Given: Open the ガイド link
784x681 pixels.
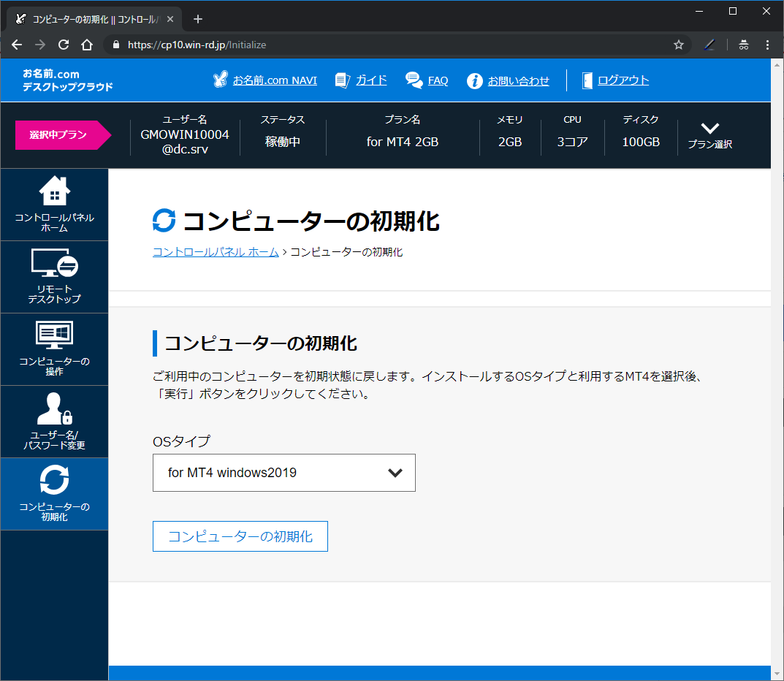Looking at the screenshot, I should click(x=371, y=80).
